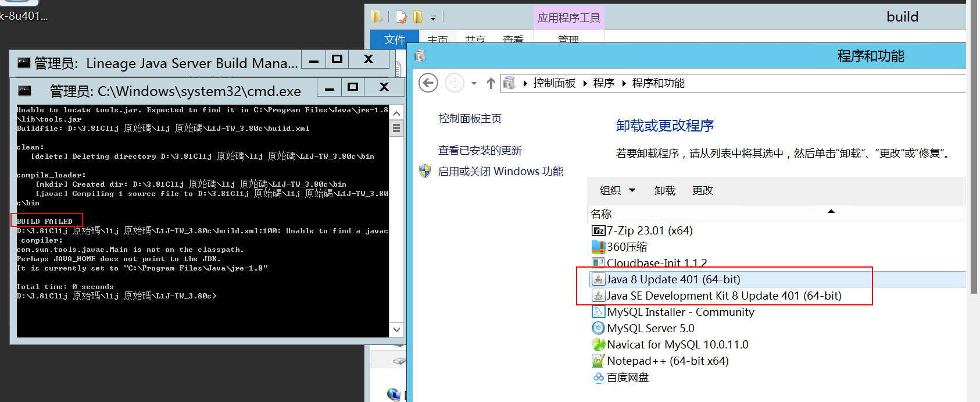Select the 百度网盘 program icon

[x=598, y=378]
